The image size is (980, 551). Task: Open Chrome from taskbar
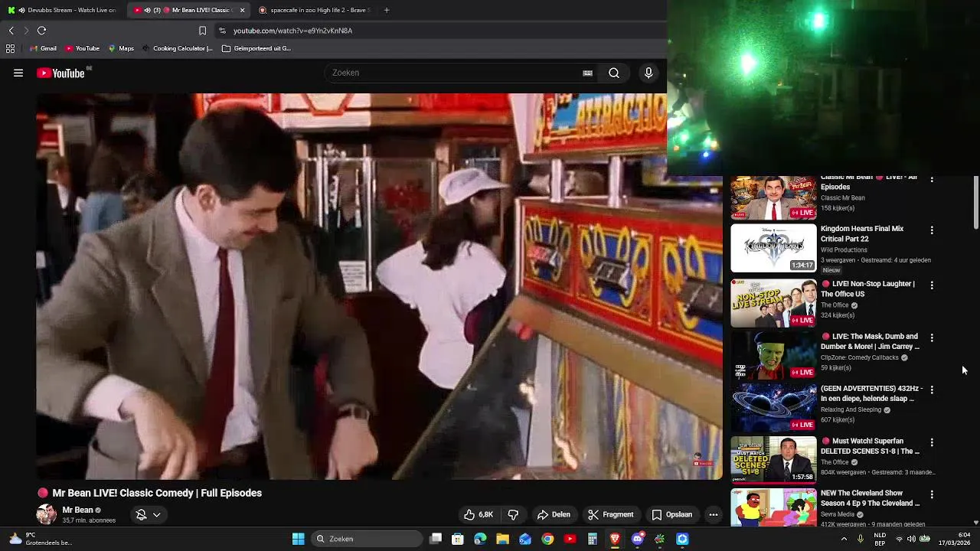click(x=547, y=539)
